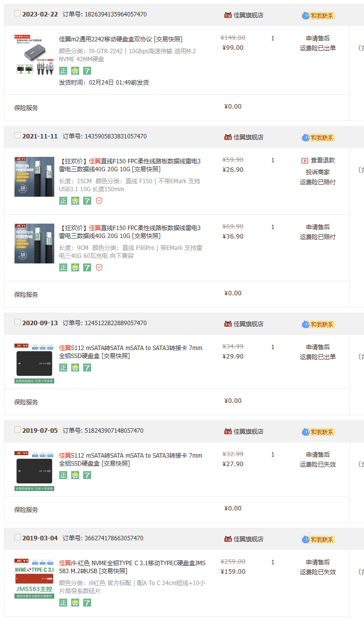Click the ¥159.00 price of the i9 enclosure

click(234, 572)
